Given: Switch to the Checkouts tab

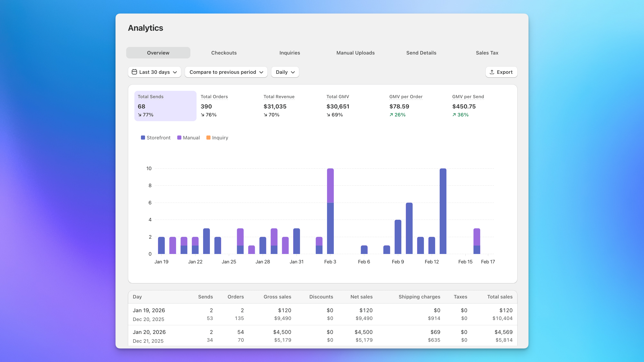Looking at the screenshot, I should (224, 53).
